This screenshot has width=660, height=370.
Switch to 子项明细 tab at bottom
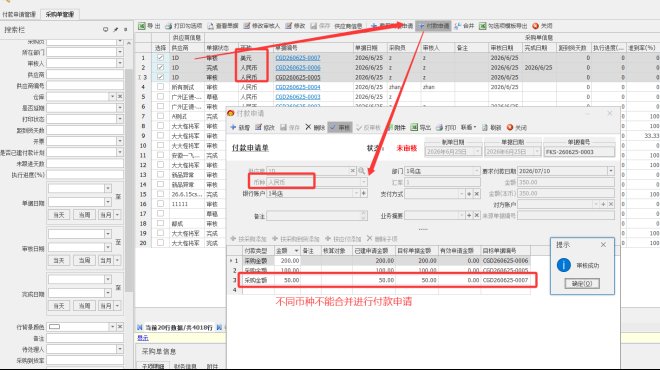click(152, 366)
